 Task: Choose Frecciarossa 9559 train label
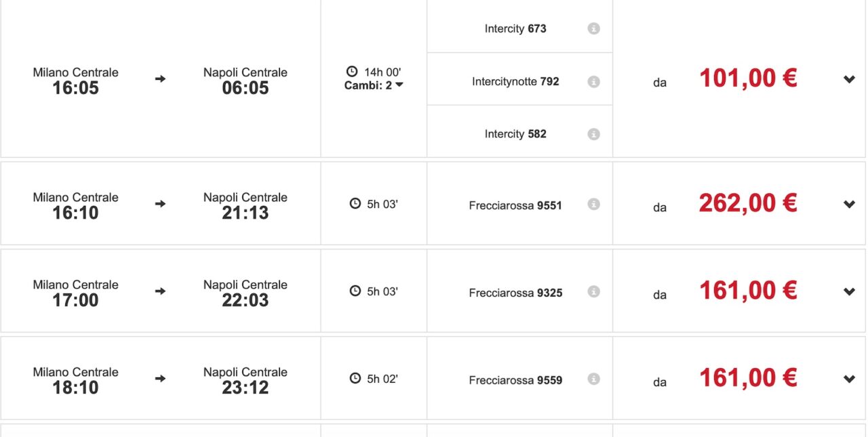click(515, 380)
